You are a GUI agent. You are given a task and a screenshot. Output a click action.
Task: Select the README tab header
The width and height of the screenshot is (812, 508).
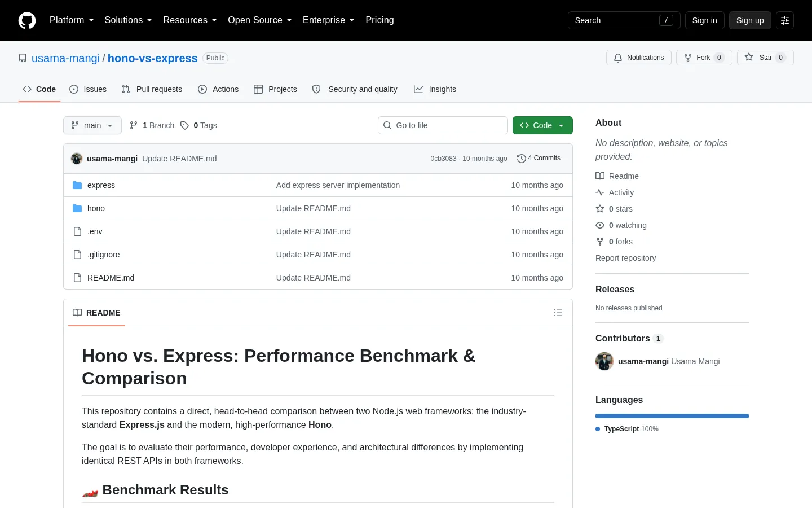pyautogui.click(x=96, y=313)
